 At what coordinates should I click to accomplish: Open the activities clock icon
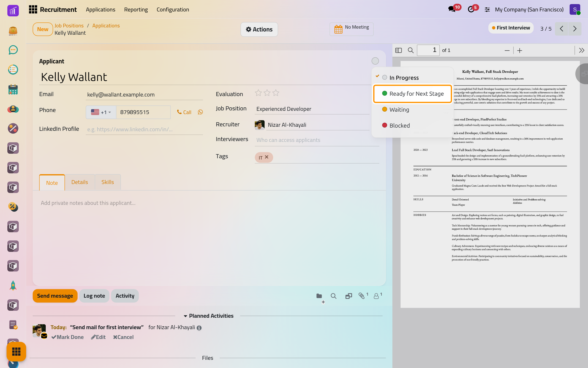coord(471,10)
